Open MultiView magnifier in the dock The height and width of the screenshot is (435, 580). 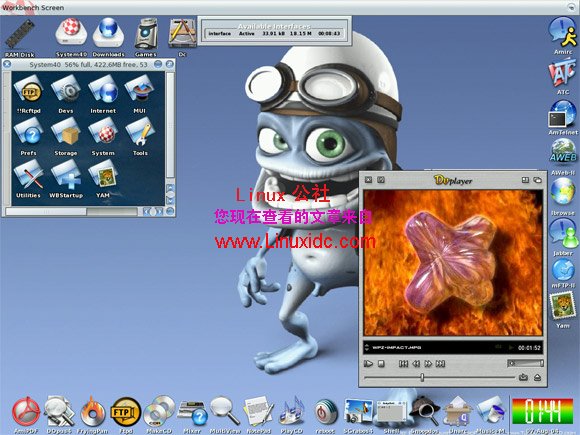click(x=225, y=412)
